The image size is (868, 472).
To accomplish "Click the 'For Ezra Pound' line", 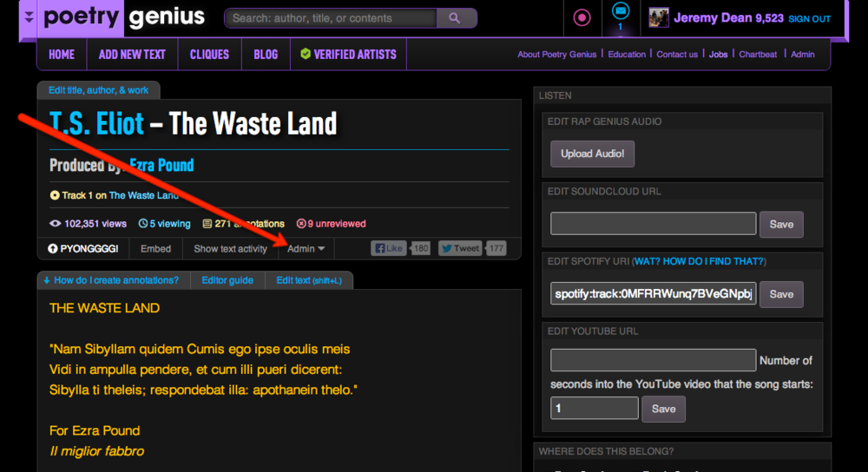I will click(x=95, y=430).
